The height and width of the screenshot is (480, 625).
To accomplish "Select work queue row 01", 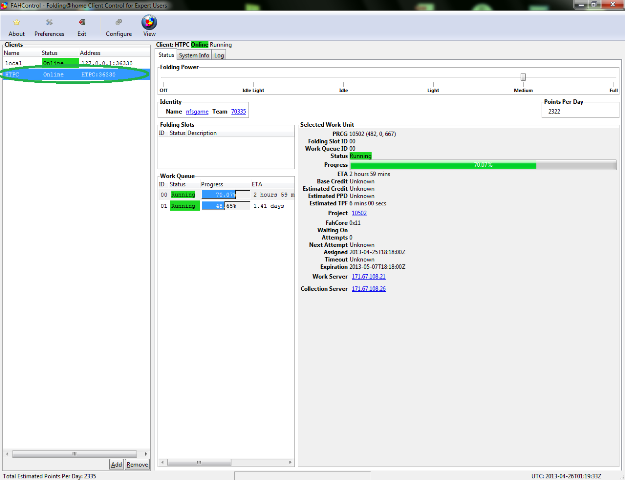I will click(x=226, y=206).
